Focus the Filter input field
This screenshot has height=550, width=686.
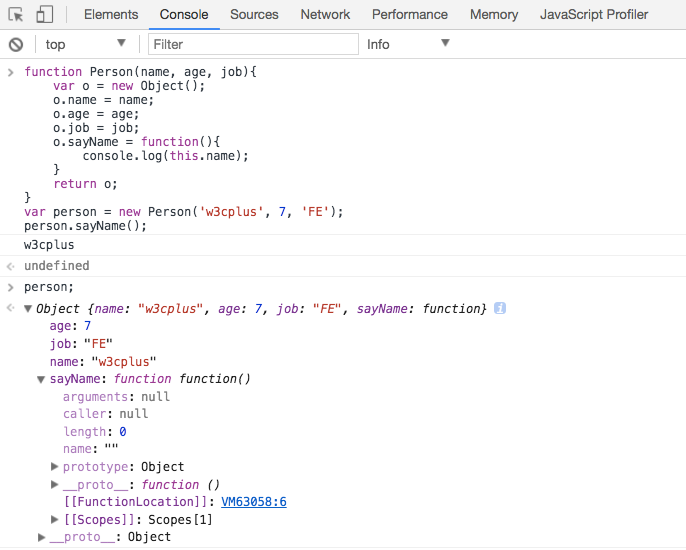253,44
